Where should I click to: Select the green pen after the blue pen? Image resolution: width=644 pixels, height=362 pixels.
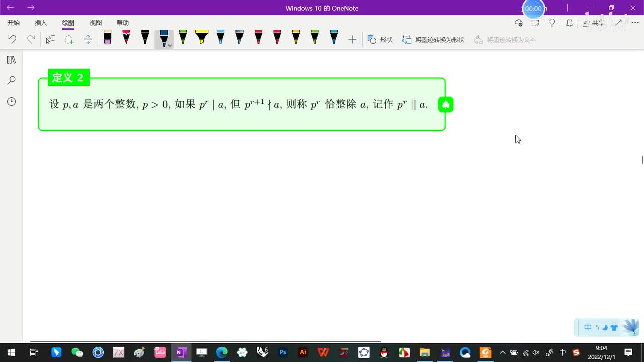point(183,38)
